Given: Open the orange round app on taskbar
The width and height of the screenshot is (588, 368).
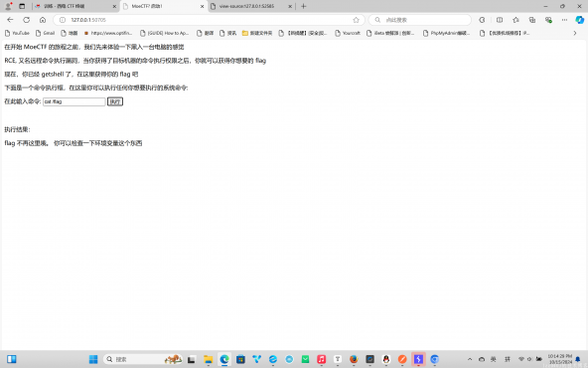Looking at the screenshot, I should 402,359.
